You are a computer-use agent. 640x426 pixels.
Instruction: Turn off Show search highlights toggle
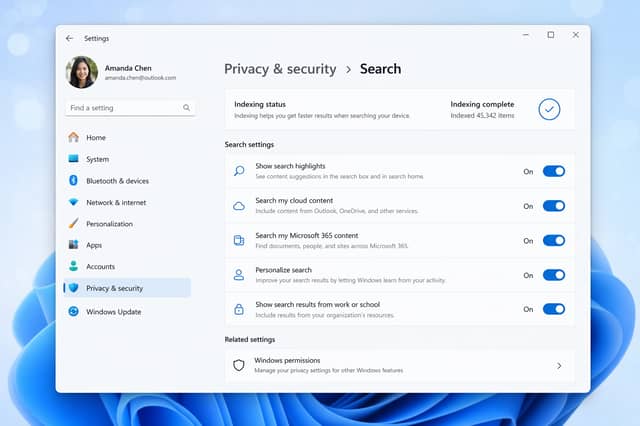(x=553, y=171)
